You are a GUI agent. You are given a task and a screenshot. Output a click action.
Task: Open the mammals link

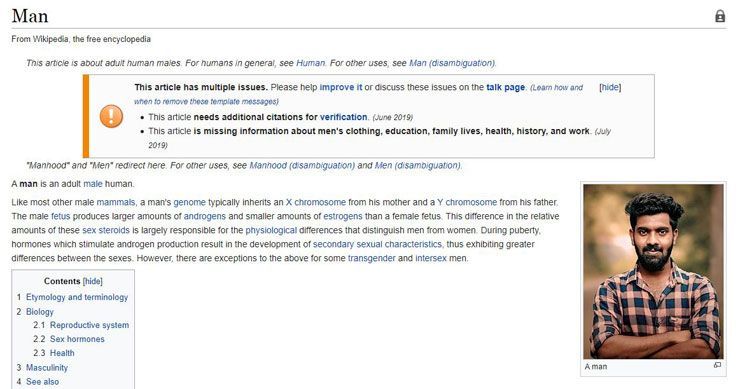pos(116,202)
